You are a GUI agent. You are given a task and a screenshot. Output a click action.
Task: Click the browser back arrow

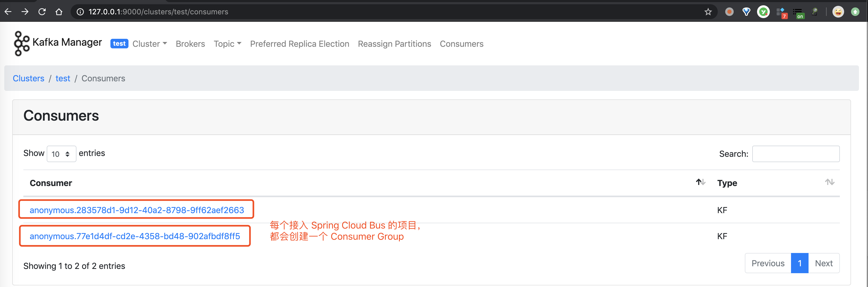[8, 12]
